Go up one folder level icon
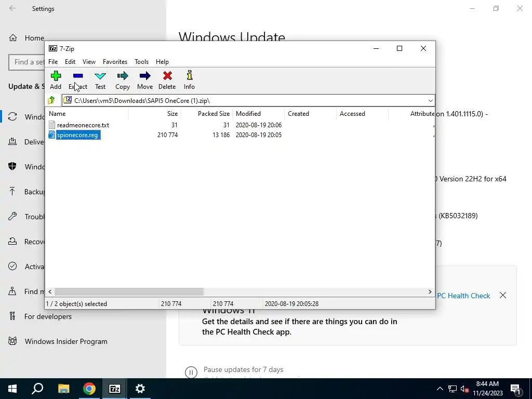Screen dimensions: 532x399 pos(51,100)
